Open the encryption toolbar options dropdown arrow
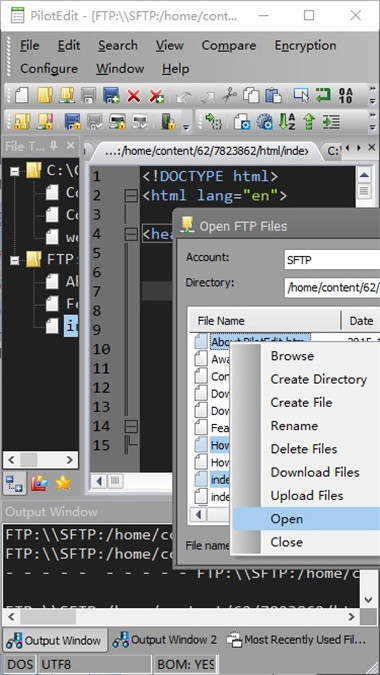This screenshot has height=675, width=380. 186,127
